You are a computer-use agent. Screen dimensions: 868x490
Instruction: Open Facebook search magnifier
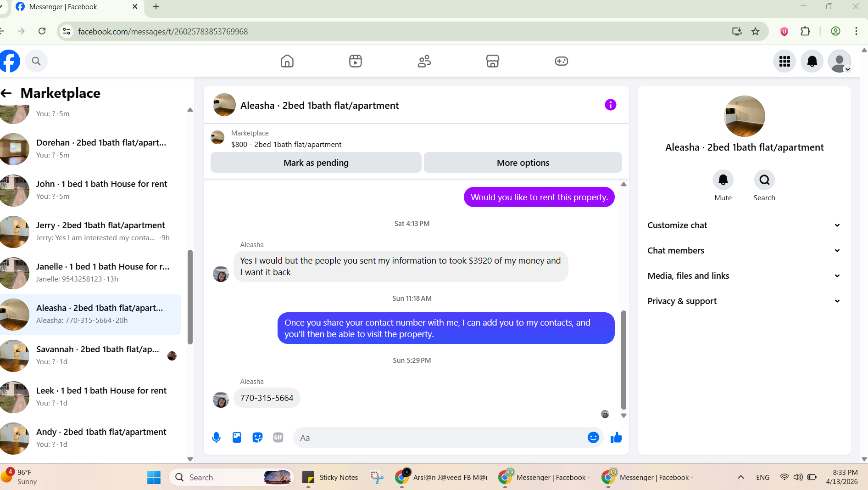36,61
